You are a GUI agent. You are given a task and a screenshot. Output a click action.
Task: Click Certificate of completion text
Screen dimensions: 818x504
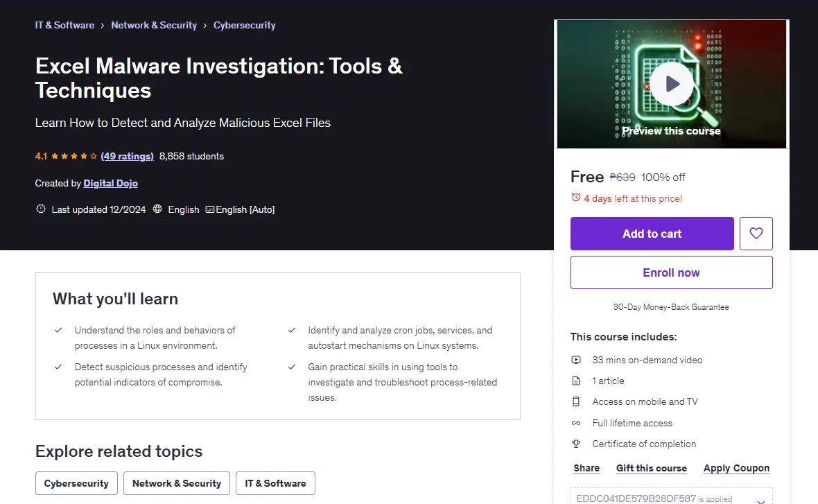[644, 444]
